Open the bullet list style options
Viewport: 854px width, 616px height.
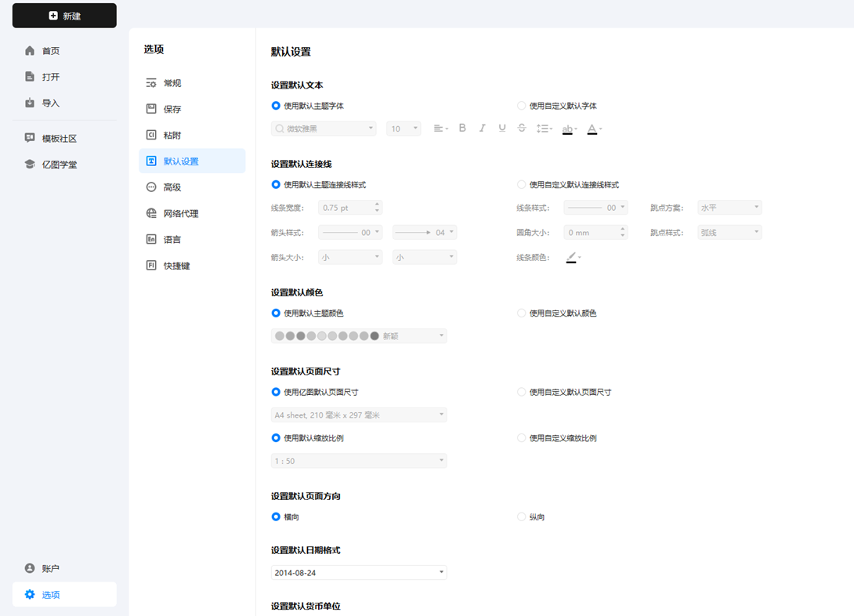coord(545,128)
